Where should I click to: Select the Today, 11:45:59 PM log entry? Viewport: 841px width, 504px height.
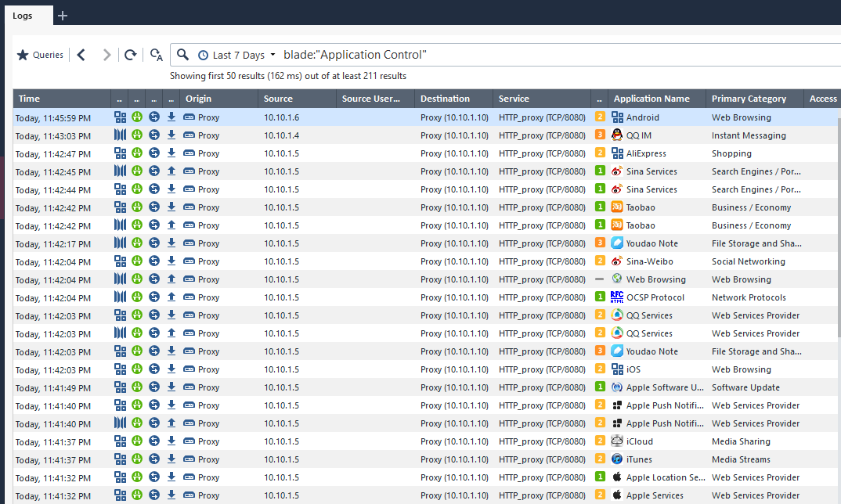(x=425, y=117)
